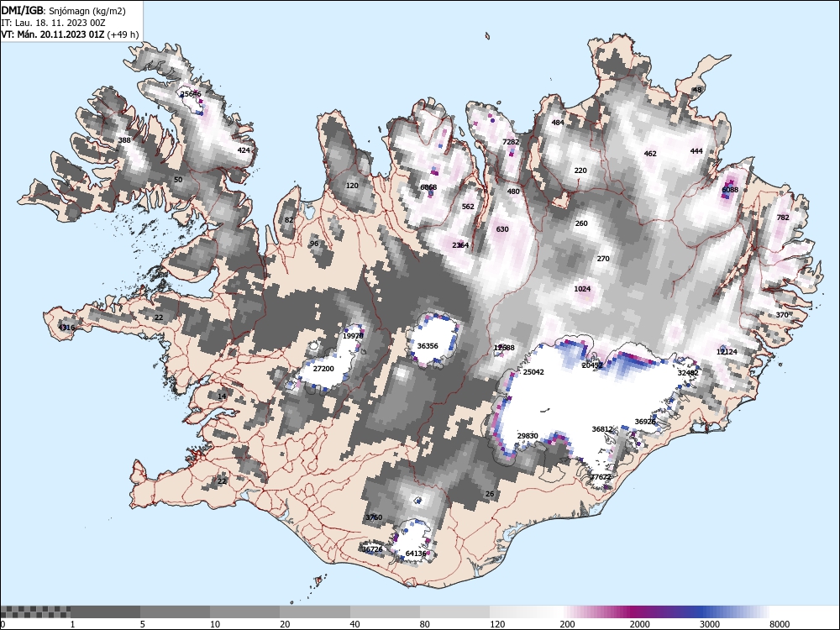Click the snow value 50

(x=178, y=180)
